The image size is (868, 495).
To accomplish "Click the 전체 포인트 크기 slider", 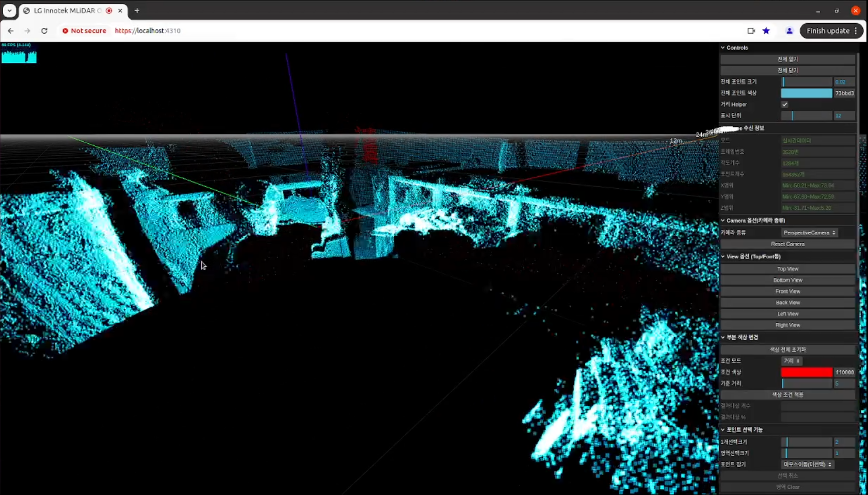I will (x=807, y=82).
